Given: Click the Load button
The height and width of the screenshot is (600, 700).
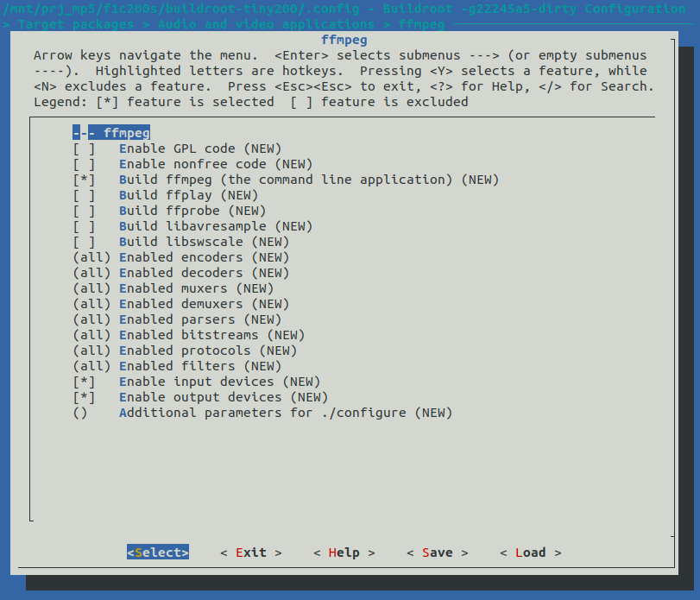Looking at the screenshot, I should (x=530, y=553).
